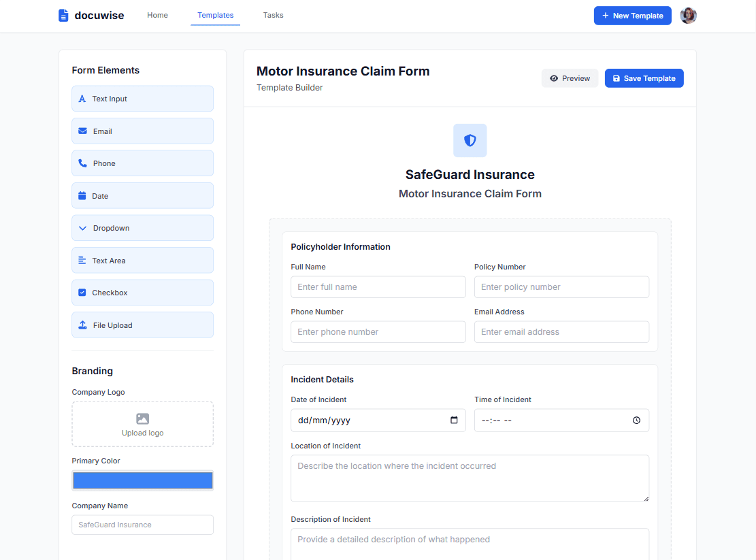Click the Full Name input field

(x=378, y=286)
